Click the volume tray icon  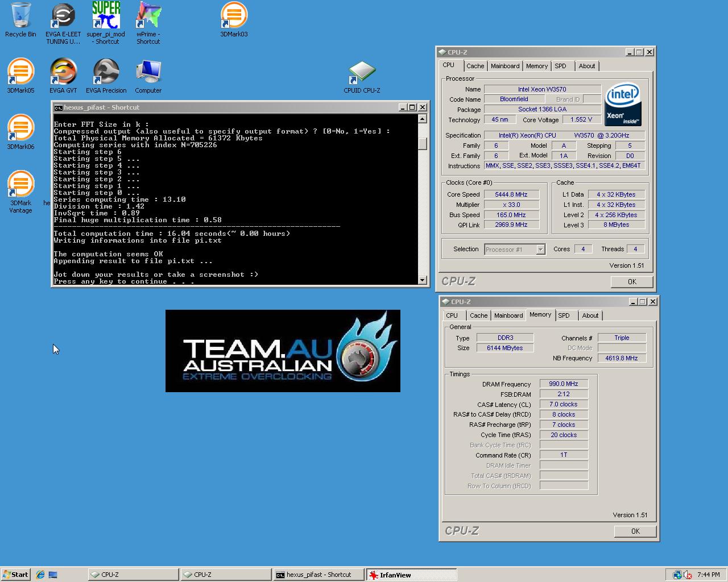pyautogui.click(x=687, y=575)
